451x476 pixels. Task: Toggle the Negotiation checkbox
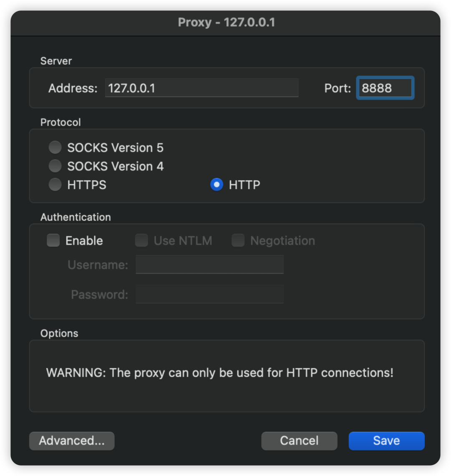coord(238,241)
